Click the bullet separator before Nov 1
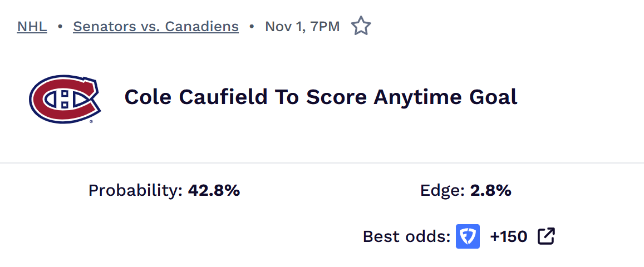 click(x=252, y=26)
